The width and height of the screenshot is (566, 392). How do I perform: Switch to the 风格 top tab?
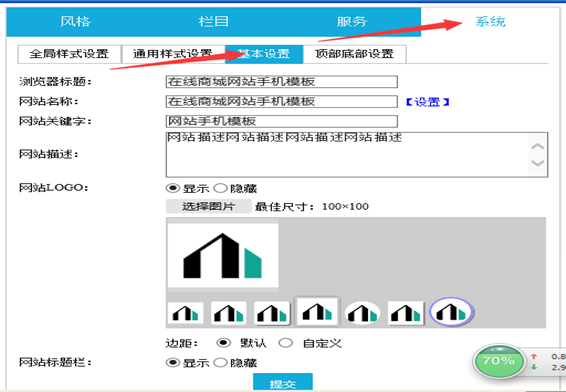(75, 22)
